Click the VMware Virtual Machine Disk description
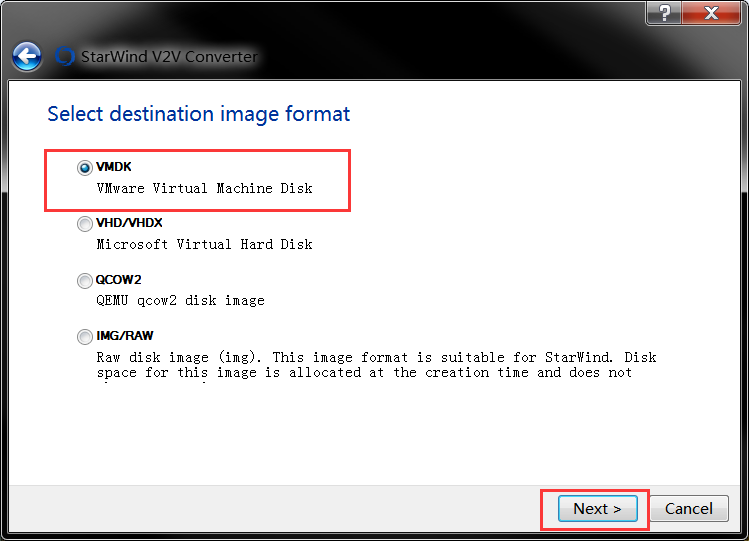Viewport: 749px width, 541px height. pos(204,188)
